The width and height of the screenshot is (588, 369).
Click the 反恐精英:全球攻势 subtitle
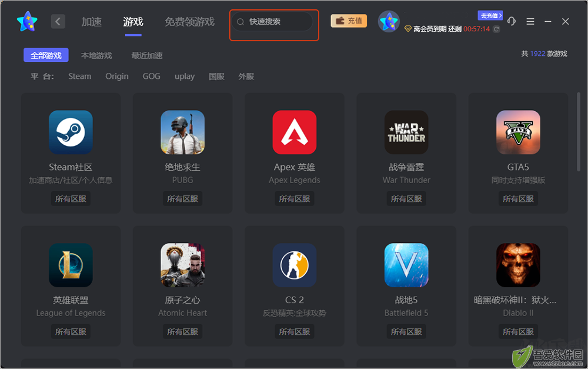[295, 313]
